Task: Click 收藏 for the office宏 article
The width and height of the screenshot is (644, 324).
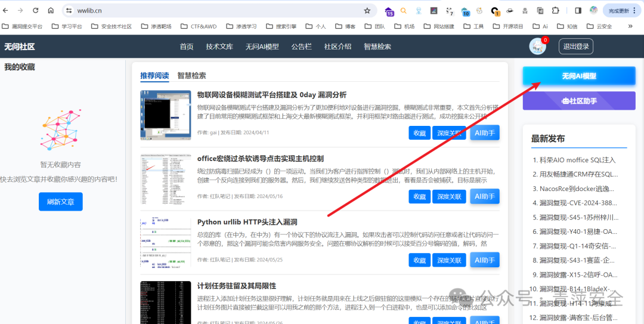Action: [x=419, y=196]
